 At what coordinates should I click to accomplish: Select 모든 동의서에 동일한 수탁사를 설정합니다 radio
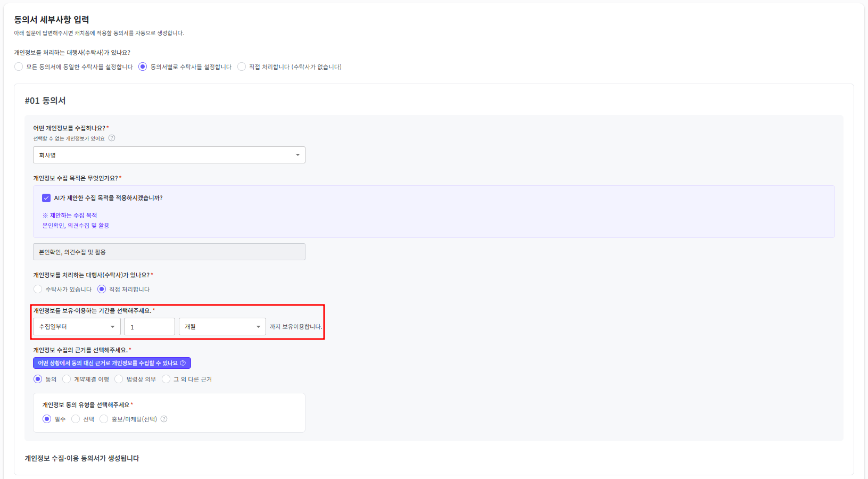[x=19, y=67]
